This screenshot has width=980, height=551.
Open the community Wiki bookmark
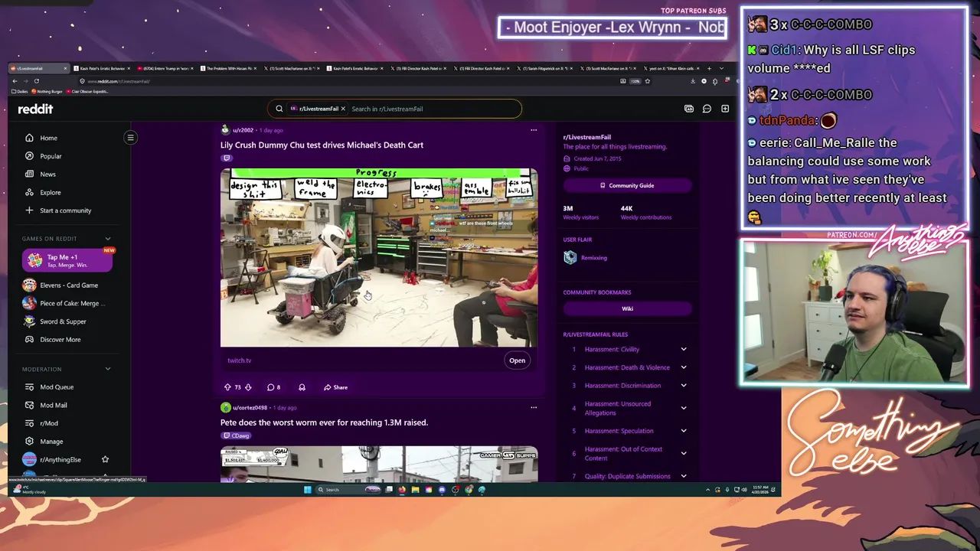point(627,308)
